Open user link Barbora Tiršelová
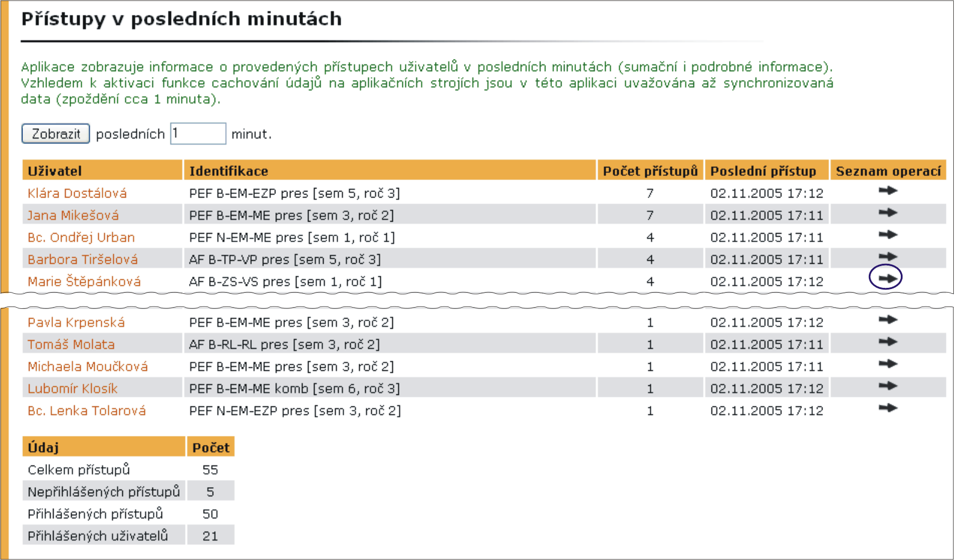Image resolution: width=961 pixels, height=560 pixels. (x=83, y=260)
